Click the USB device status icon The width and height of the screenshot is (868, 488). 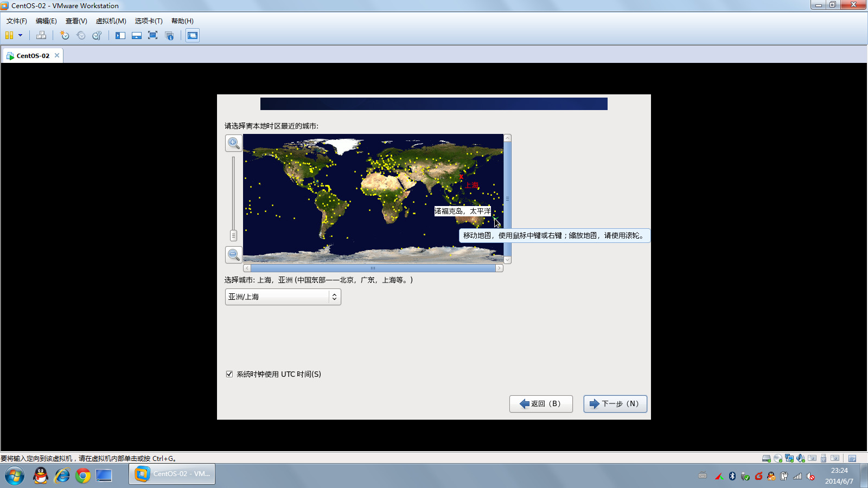824,458
